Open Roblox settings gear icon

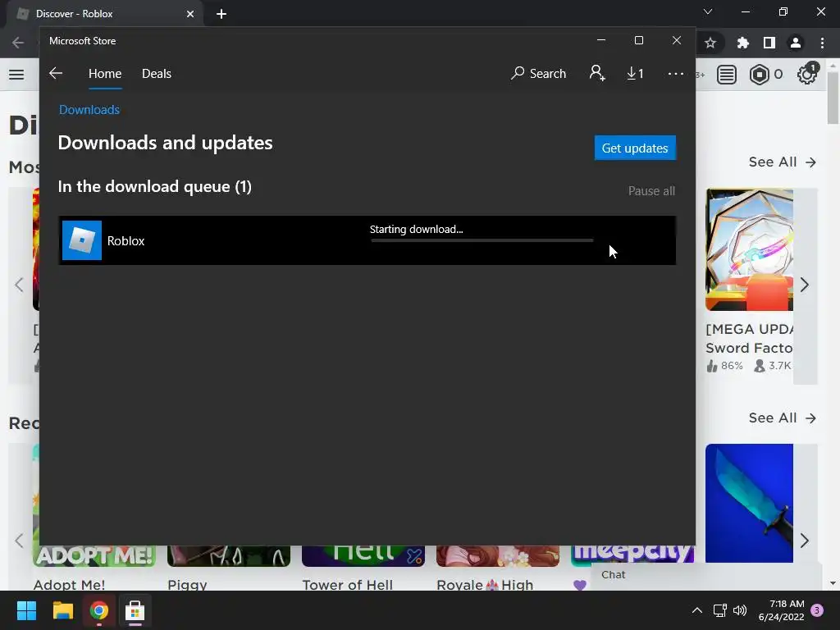[x=807, y=74]
